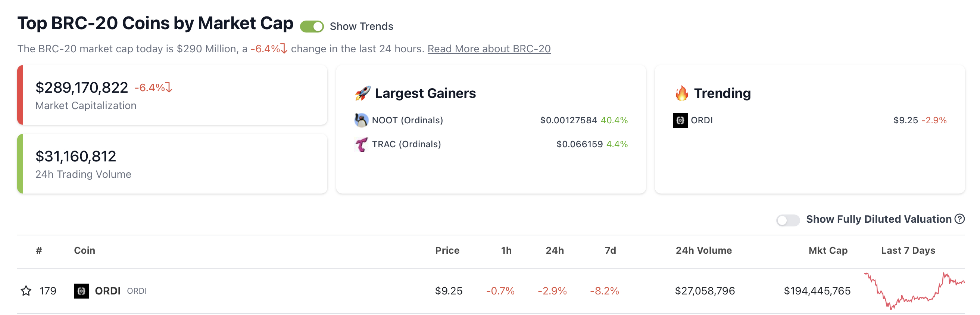Toggle the Show Trends switch off
This screenshot has height=315, width=980.
point(312,26)
